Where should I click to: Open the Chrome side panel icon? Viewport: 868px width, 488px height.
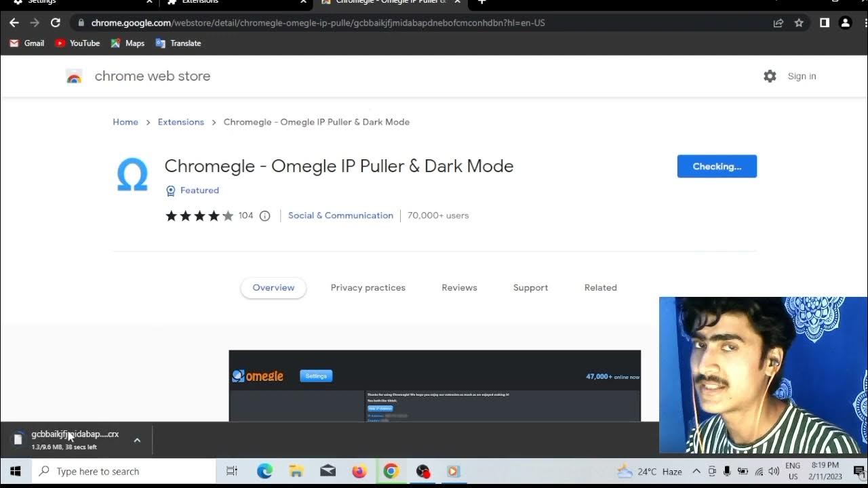tap(825, 23)
